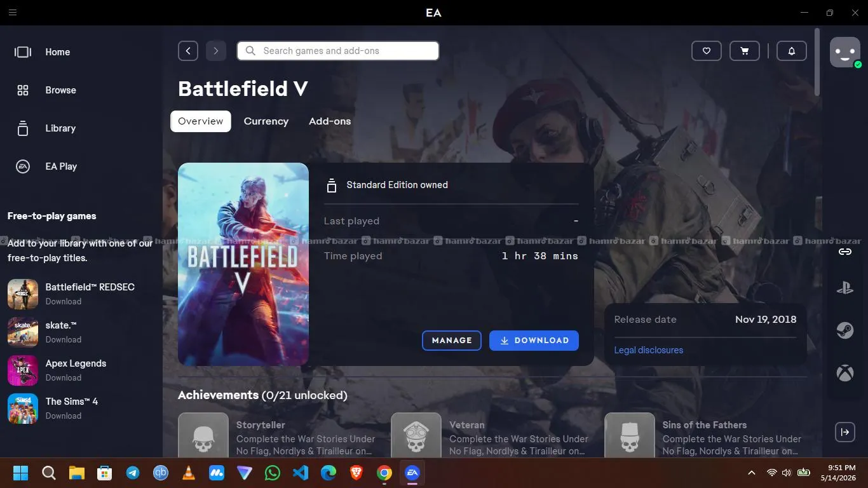Open VLC media player from the taskbar

pos(189,473)
